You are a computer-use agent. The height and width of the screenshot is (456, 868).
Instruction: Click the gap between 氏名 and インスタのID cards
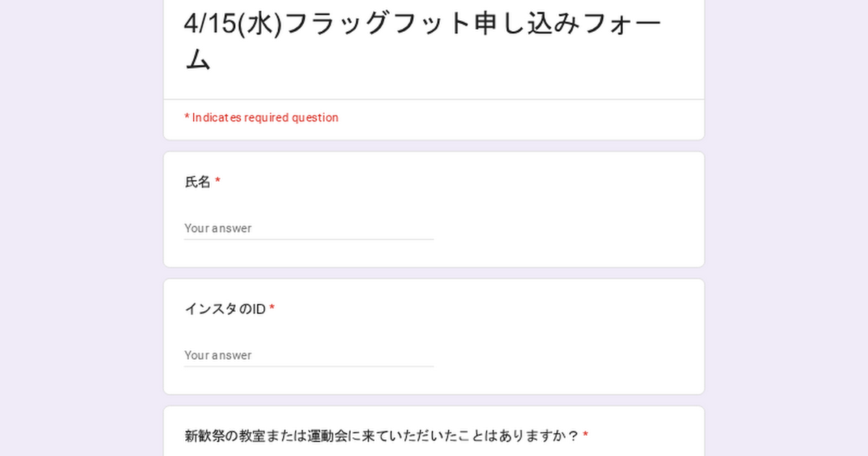[x=434, y=274]
